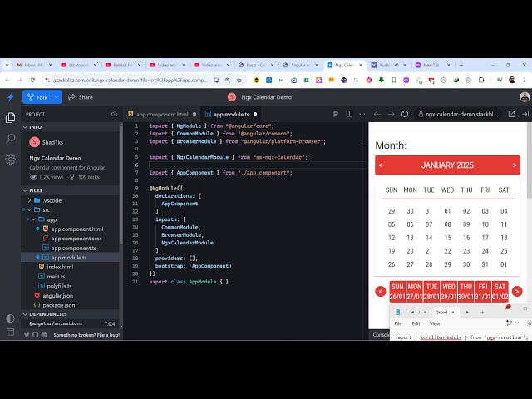Viewport: 532px width, 399px height.
Task: Open preview in new window
Action: pyautogui.click(x=511, y=114)
